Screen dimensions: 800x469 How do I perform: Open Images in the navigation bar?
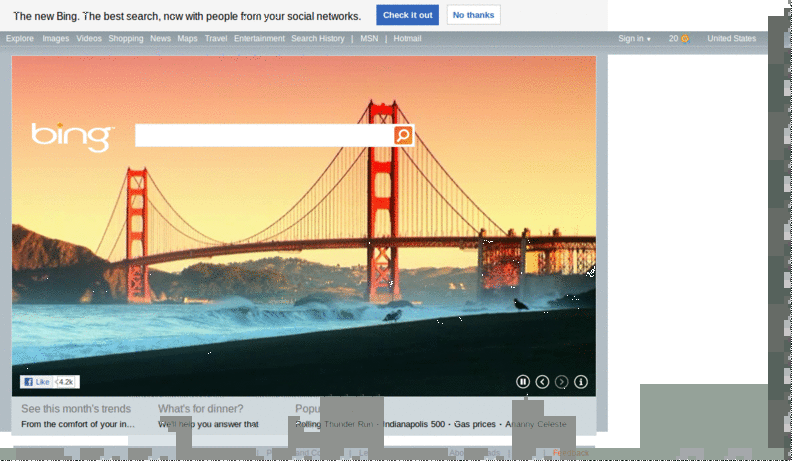[x=56, y=39]
